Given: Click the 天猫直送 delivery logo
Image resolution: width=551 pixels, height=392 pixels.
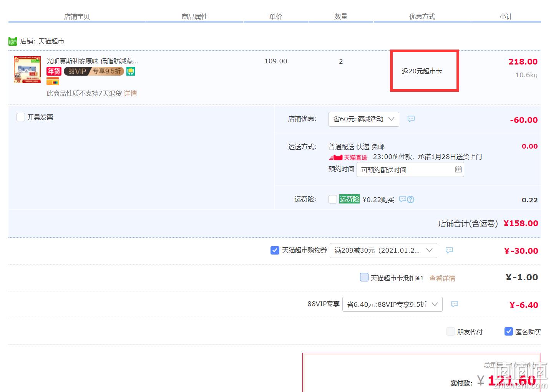Looking at the screenshot, I should (348, 157).
